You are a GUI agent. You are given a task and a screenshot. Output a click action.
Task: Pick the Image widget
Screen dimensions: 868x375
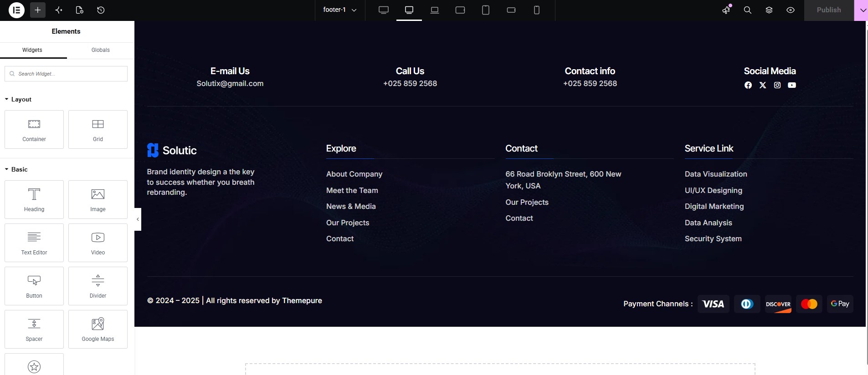98,199
